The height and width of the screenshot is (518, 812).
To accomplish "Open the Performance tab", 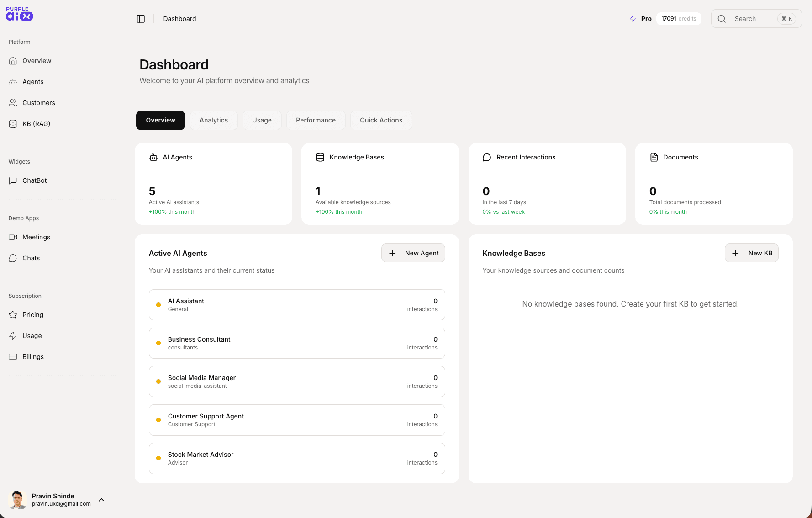I will point(316,120).
